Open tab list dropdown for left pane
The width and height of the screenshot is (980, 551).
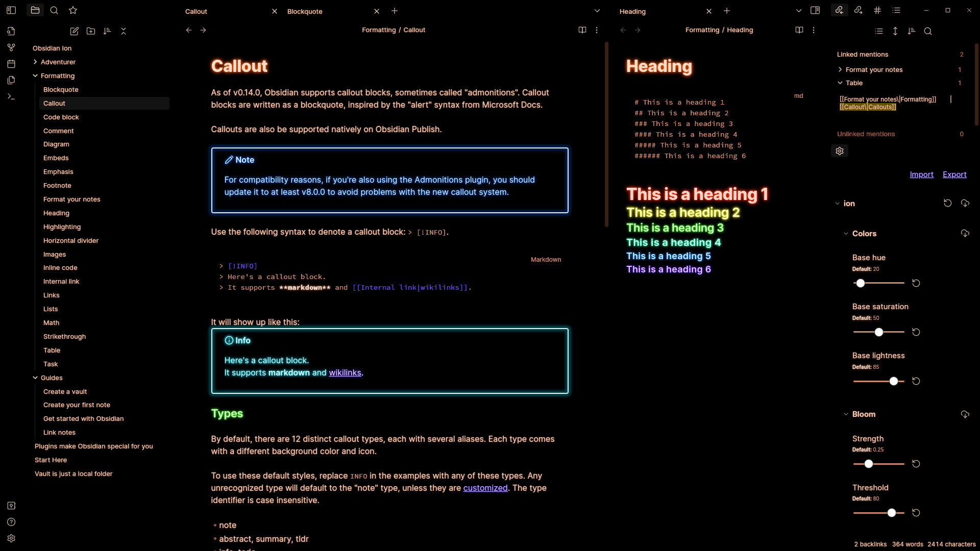597,11
